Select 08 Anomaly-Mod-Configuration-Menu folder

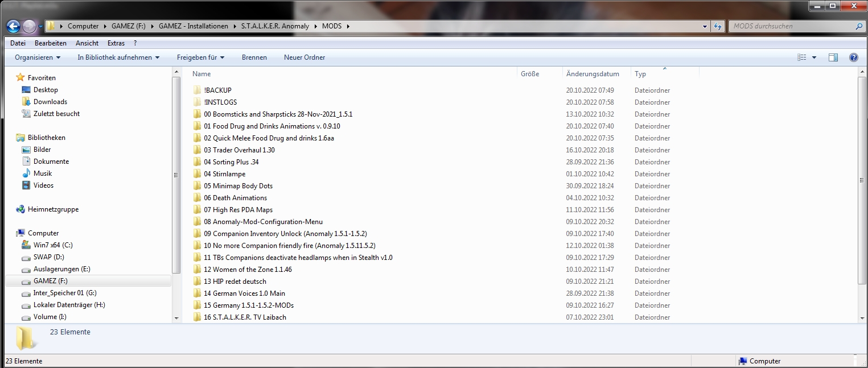(263, 221)
